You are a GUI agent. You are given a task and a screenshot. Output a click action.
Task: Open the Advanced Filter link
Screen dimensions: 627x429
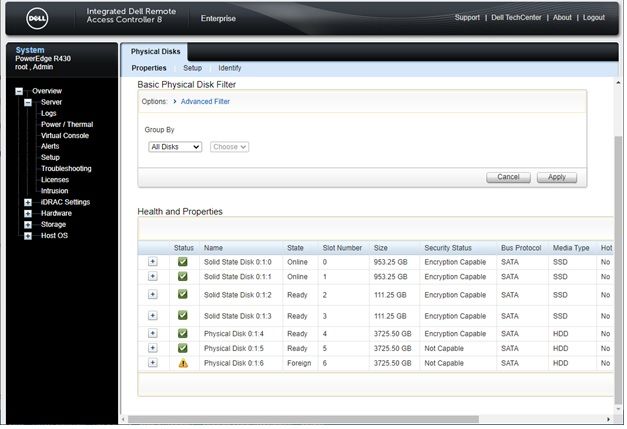(205, 102)
